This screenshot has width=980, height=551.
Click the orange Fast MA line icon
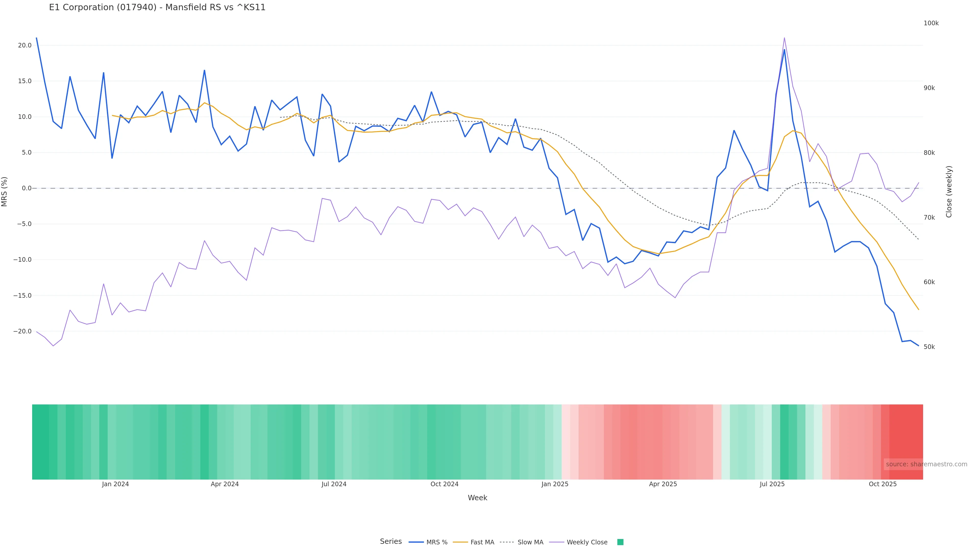point(460,542)
